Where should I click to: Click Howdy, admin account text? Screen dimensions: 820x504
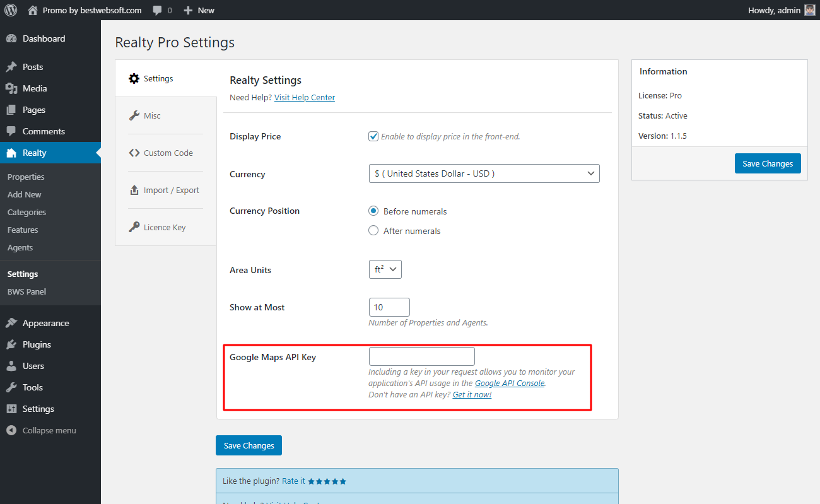pyautogui.click(x=774, y=10)
